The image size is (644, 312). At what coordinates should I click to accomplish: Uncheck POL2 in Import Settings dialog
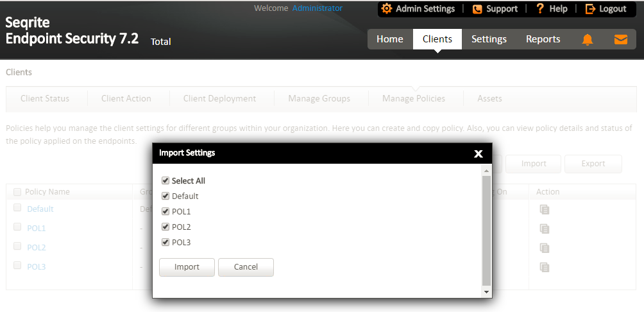click(x=165, y=227)
